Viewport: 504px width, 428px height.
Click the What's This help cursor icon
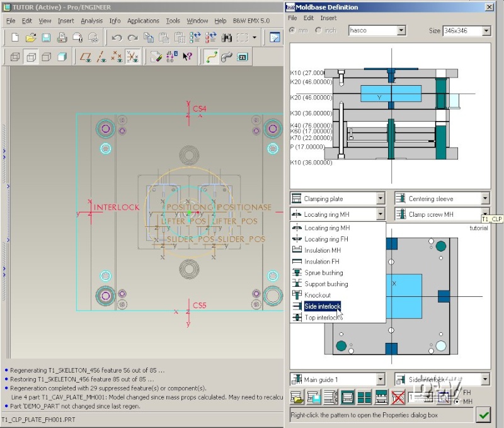(x=187, y=57)
